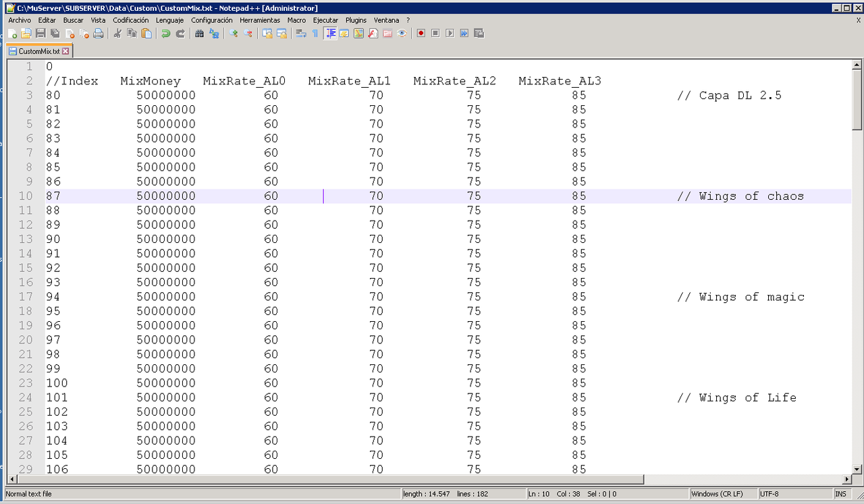Open the Vista menu

pos(99,20)
